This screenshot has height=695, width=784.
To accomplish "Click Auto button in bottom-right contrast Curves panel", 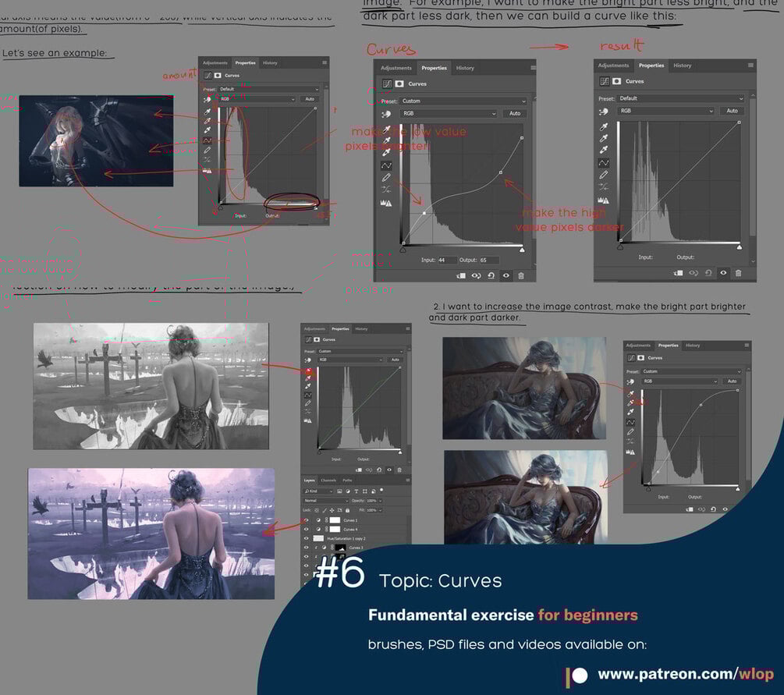I will pos(732,381).
